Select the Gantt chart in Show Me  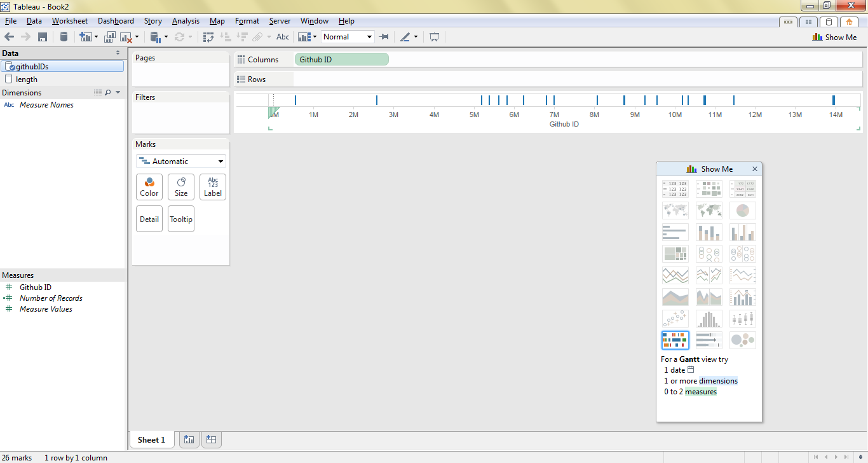[675, 340]
